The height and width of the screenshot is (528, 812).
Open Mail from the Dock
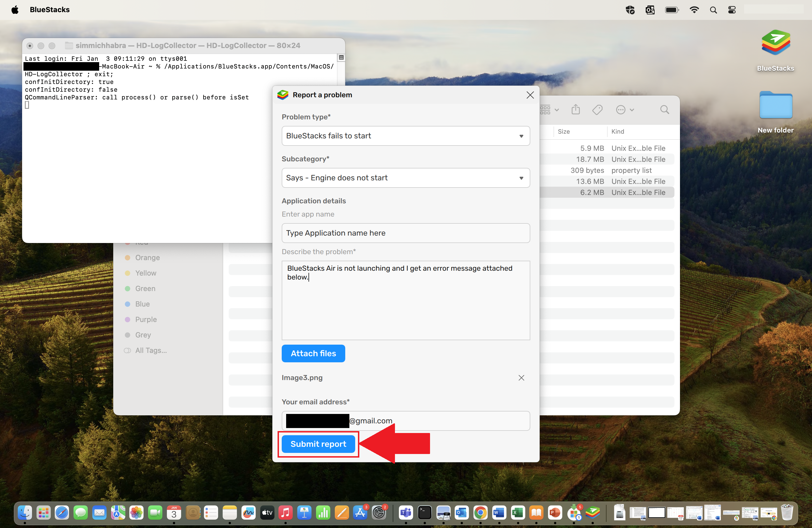click(x=99, y=513)
